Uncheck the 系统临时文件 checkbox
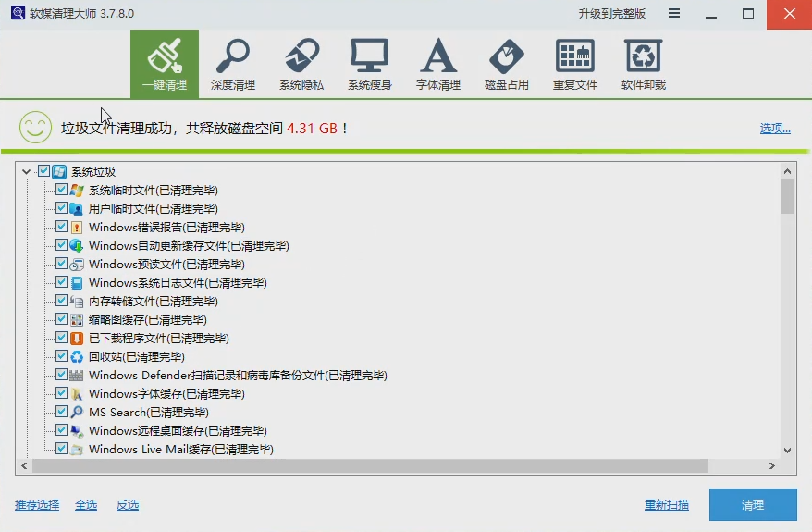Screen dimensions: 812x532 click(62, 190)
